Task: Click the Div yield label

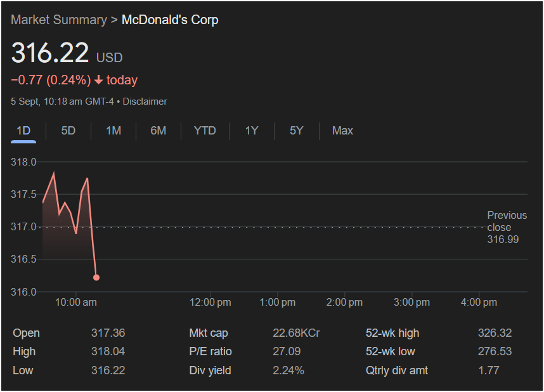Action: pos(210,370)
